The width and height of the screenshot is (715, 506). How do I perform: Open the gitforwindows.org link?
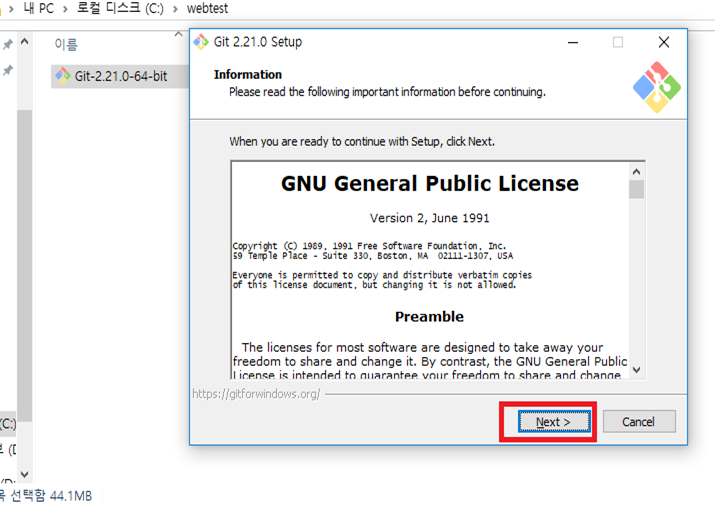[256, 394]
